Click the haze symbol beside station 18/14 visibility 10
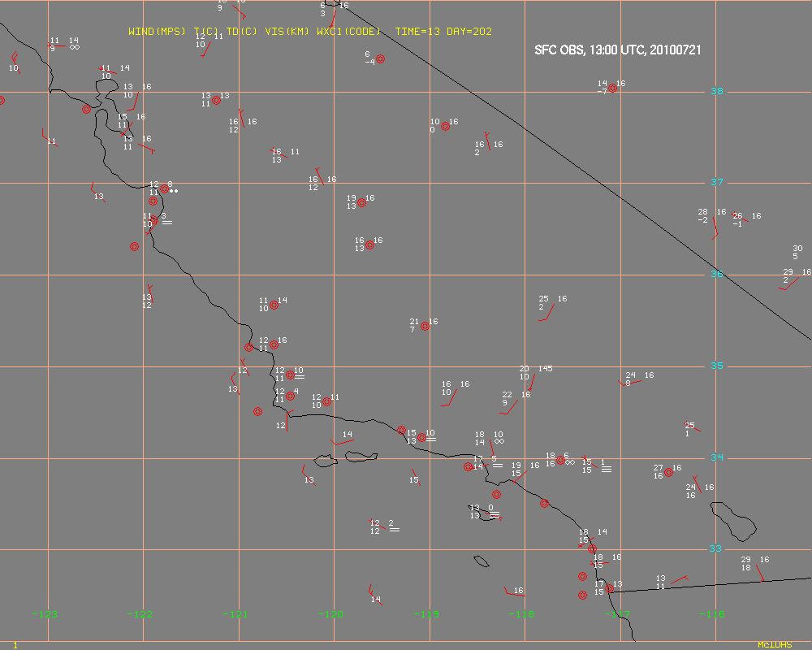 point(499,442)
